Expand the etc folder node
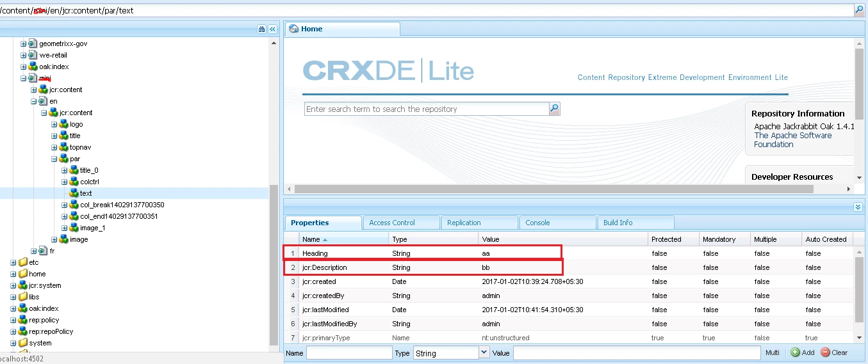Viewport: 868px width, 364px height. (x=13, y=262)
